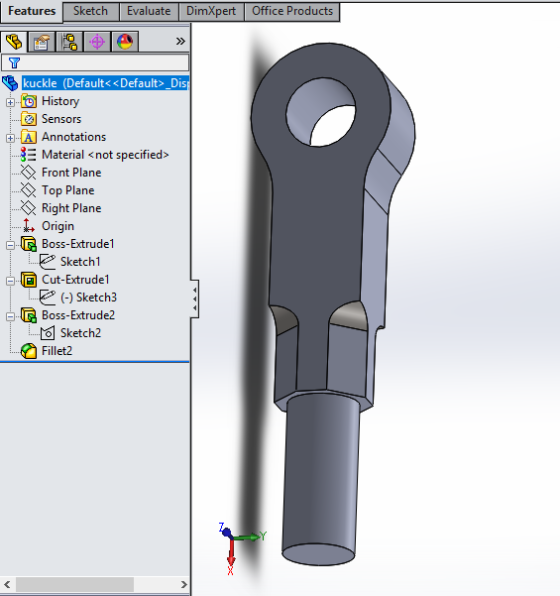The width and height of the screenshot is (560, 596).
Task: Select the Origin label
Action: [58, 226]
